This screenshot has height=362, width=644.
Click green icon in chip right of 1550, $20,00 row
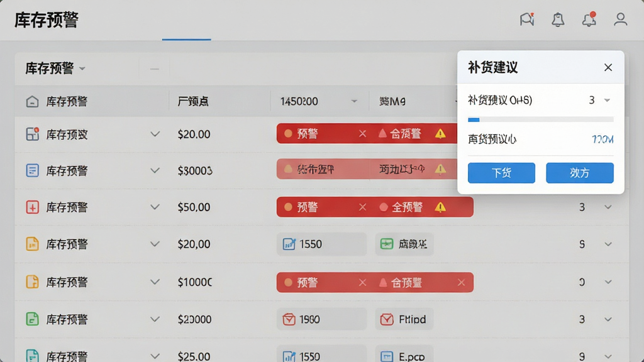pyautogui.click(x=387, y=244)
